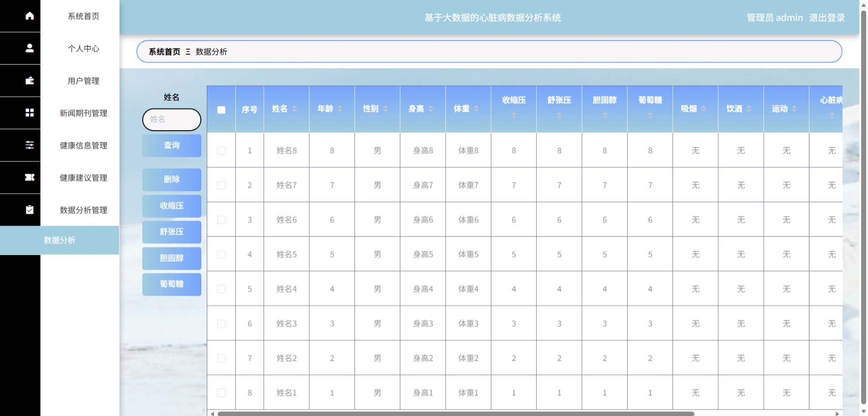Sort by the 运动 column arrows
The height and width of the screenshot is (416, 868).
pos(794,108)
